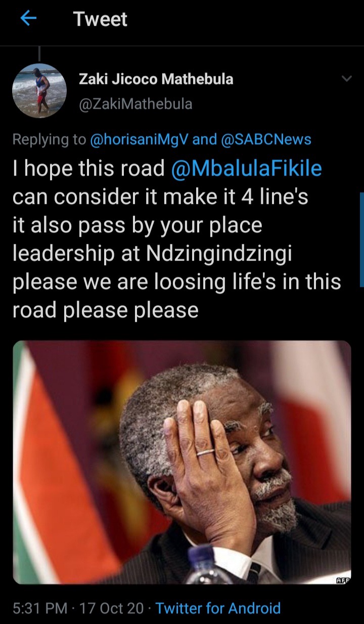This screenshot has width=364, height=624.
Task: Open the attached photo in the tweet
Action: coord(182,463)
